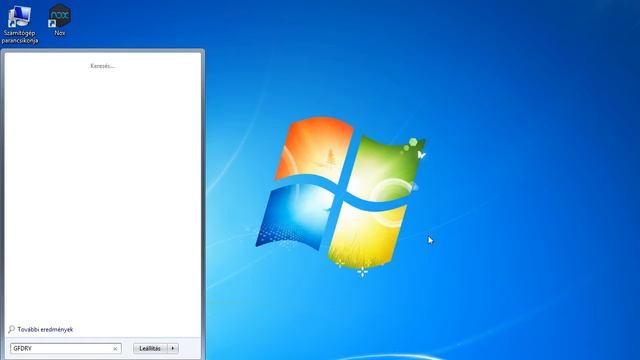
Task: Clear the search box with the X
Action: [115, 349]
